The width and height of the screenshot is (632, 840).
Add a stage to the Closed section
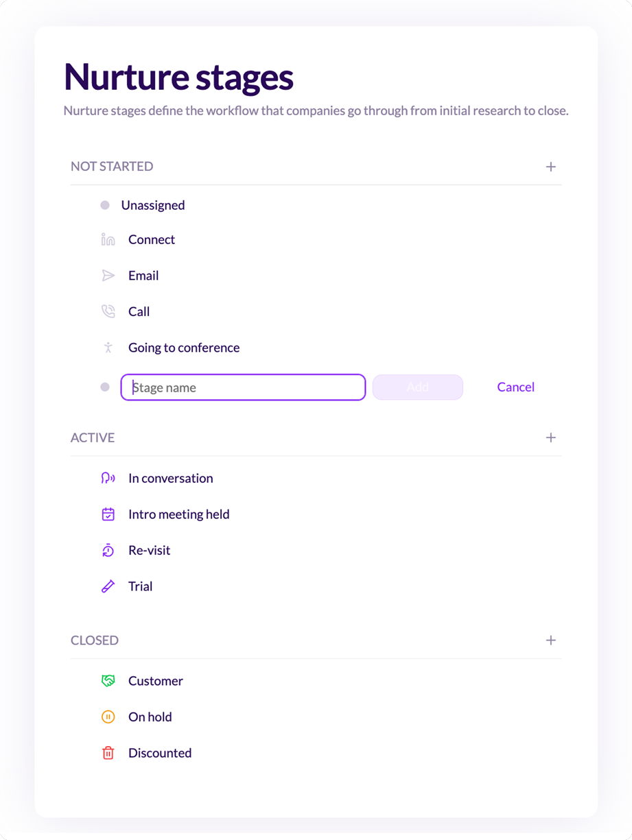pyautogui.click(x=550, y=640)
